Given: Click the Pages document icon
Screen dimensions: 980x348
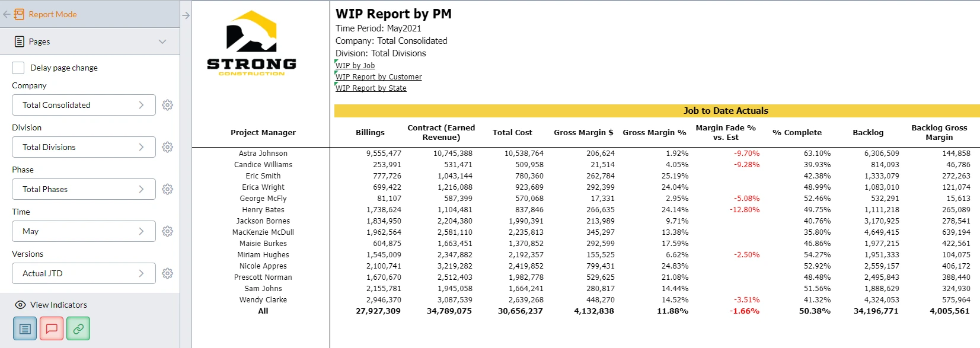Looking at the screenshot, I should click(20, 41).
